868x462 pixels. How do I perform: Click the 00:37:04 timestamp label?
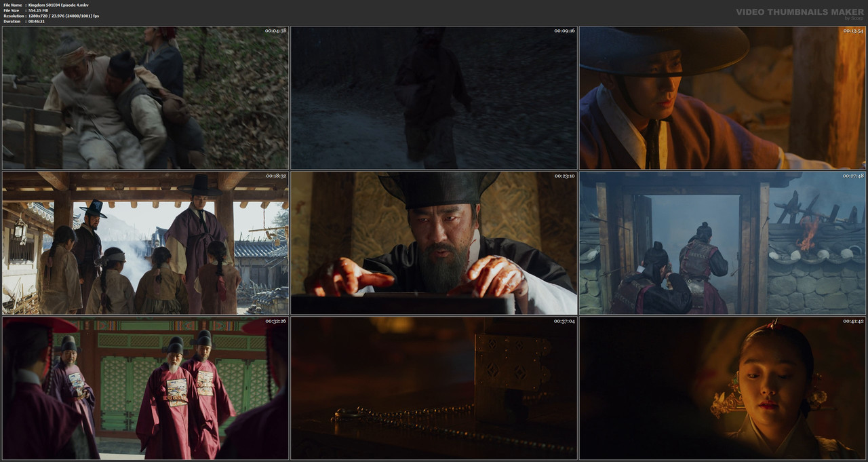coord(564,321)
